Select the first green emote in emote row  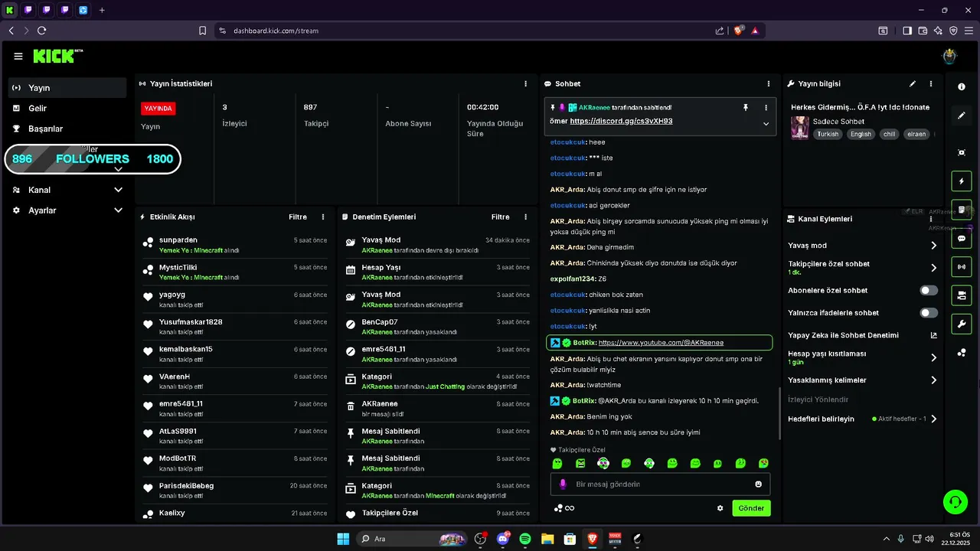pyautogui.click(x=557, y=464)
